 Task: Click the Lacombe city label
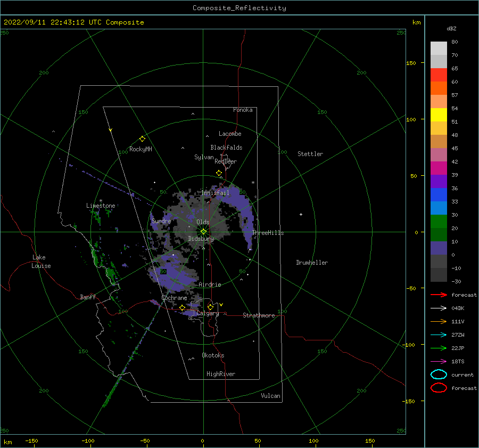coord(230,134)
